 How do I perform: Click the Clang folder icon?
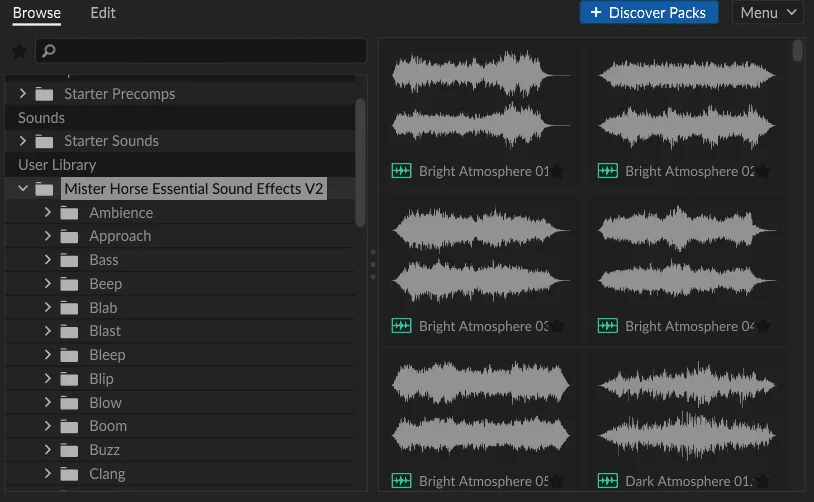[69, 474]
